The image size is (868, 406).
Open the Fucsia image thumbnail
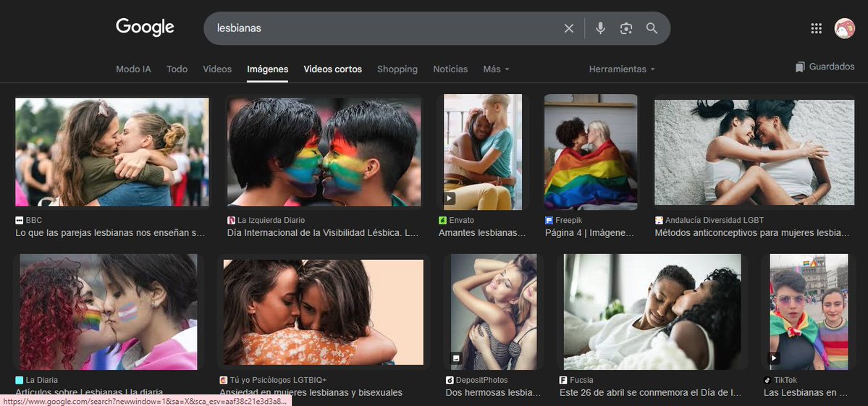(x=652, y=312)
